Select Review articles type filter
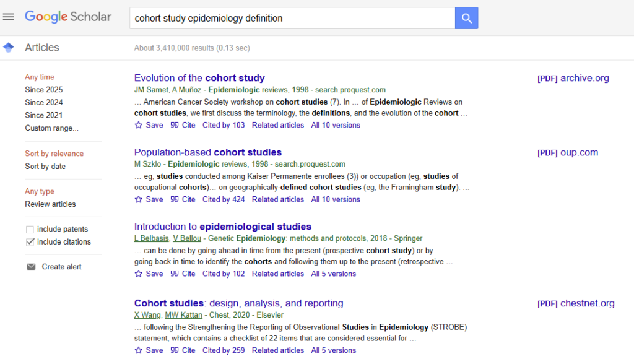 [x=50, y=204]
